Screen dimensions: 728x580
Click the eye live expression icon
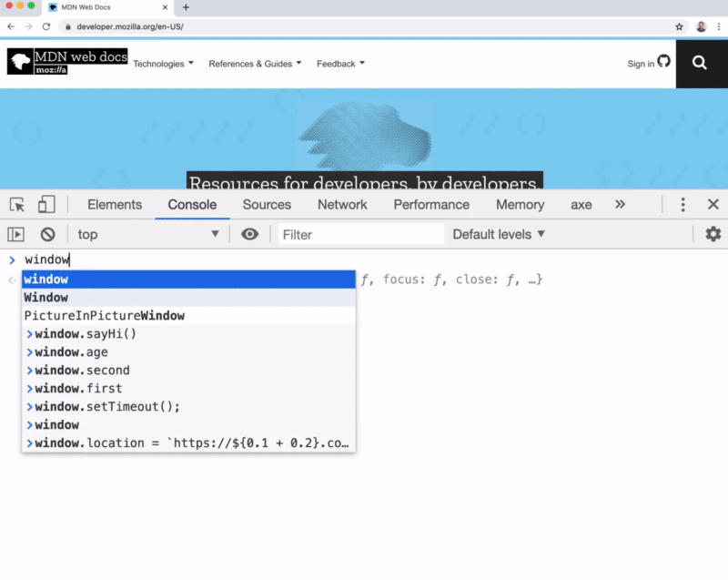249,234
